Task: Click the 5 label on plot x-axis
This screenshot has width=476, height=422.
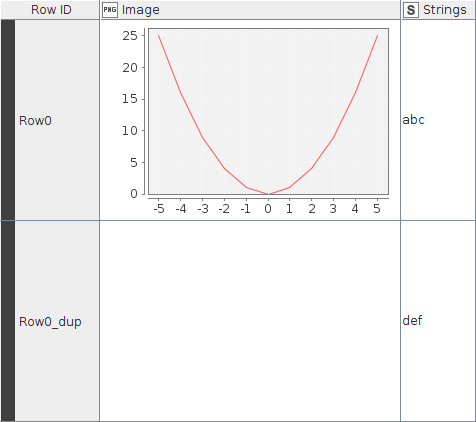Action: pyautogui.click(x=377, y=209)
